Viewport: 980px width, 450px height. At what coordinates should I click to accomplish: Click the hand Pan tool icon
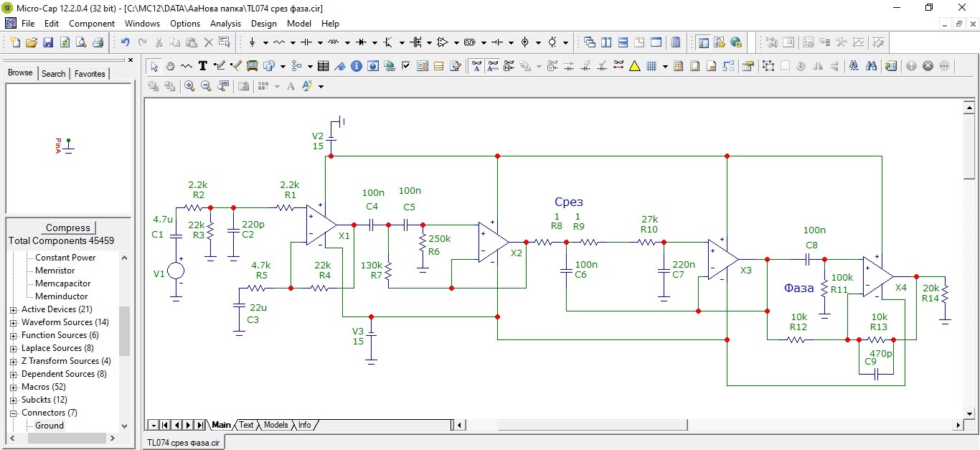click(171, 66)
